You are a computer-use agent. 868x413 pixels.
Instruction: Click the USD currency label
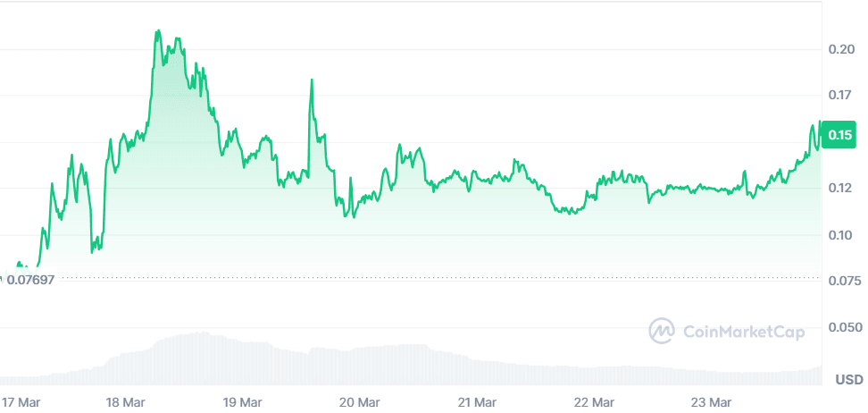coord(848,380)
